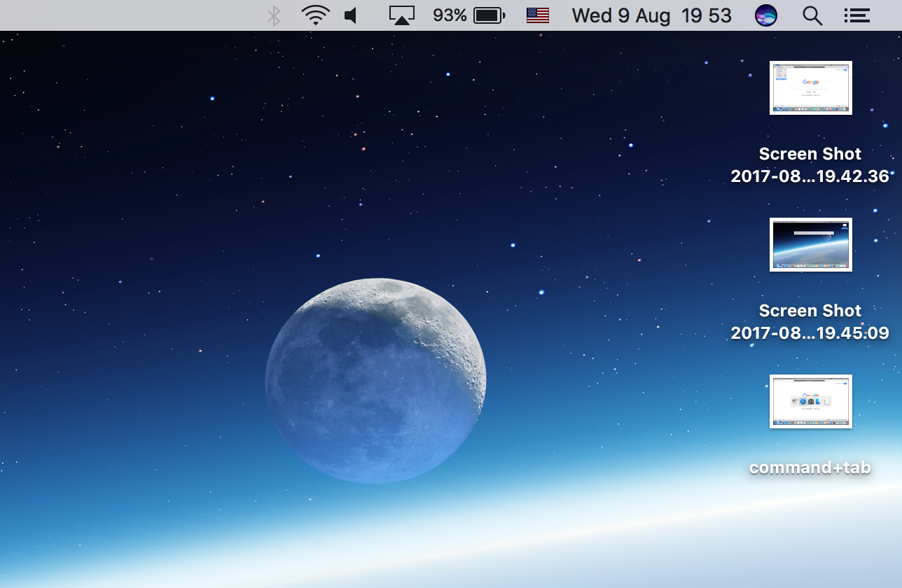Open the battery status menu
This screenshot has width=902, height=588.
click(x=490, y=15)
